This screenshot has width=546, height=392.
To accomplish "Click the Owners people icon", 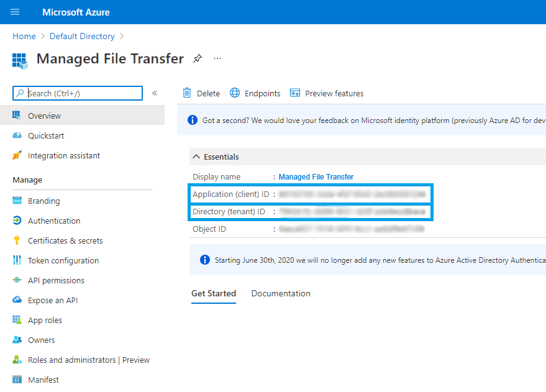I will (17, 339).
